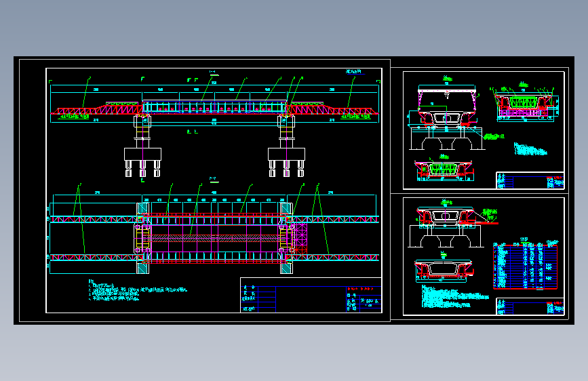
Task: Select the pier cross-section atop lower-right sheet
Action: 446,227
